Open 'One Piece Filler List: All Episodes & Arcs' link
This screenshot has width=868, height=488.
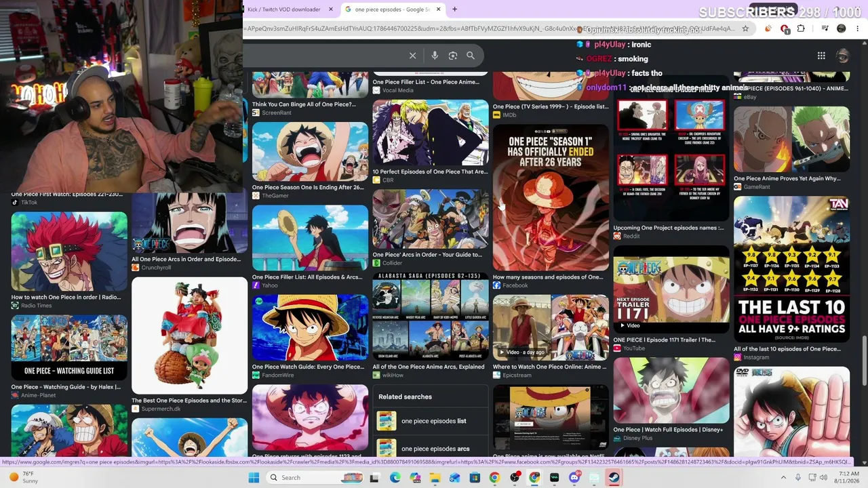pos(307,277)
